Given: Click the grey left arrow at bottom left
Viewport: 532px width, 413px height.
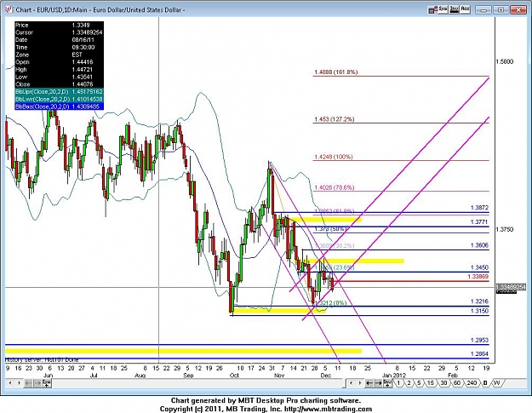Looking at the screenshot, I should coord(28,383).
